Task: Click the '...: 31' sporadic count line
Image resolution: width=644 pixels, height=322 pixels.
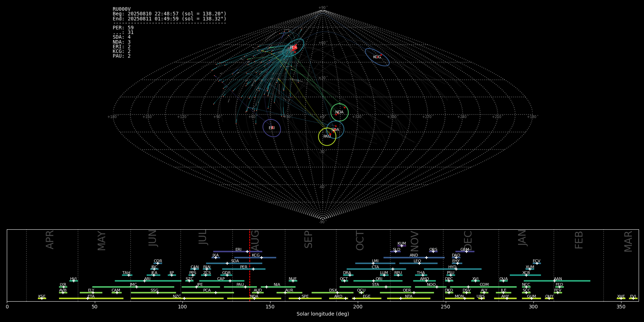Action: (123, 32)
